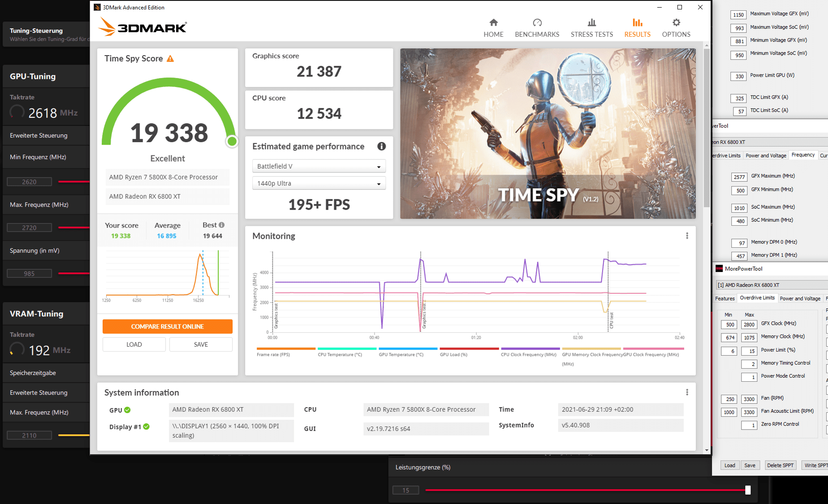Screen dimensions: 828x504
Task: Toggle the GPU Load (%) legend item
Action: pyautogui.click(x=469, y=352)
